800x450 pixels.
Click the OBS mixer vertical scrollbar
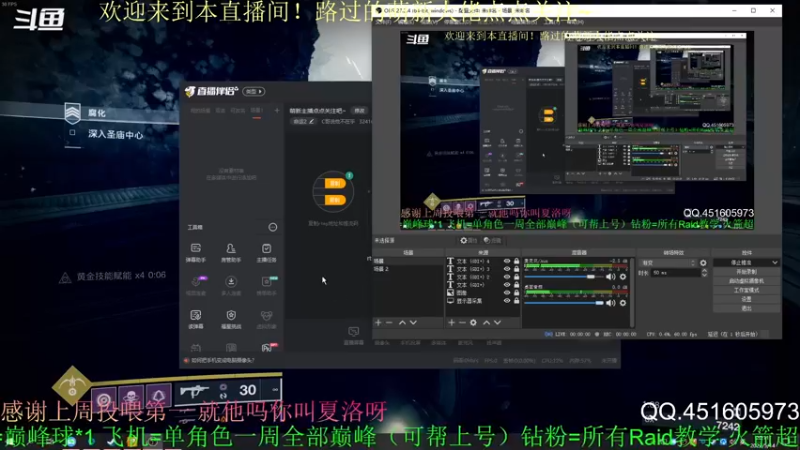click(632, 292)
